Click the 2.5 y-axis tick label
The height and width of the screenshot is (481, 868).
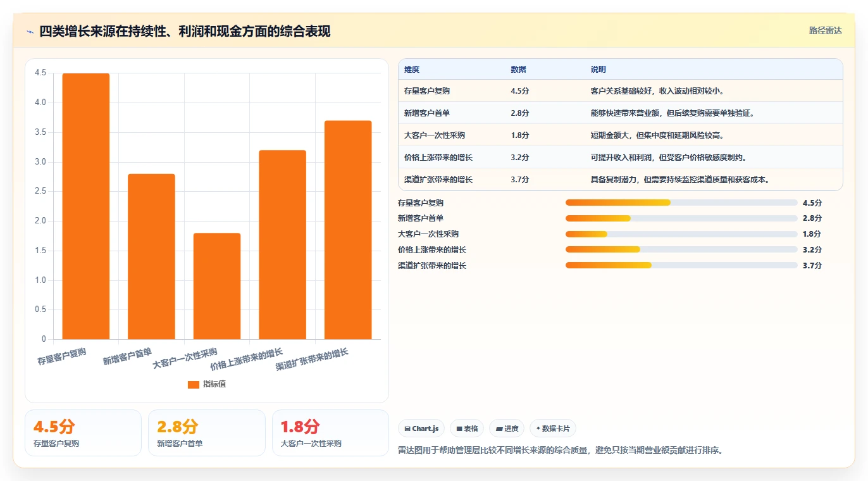coord(40,192)
